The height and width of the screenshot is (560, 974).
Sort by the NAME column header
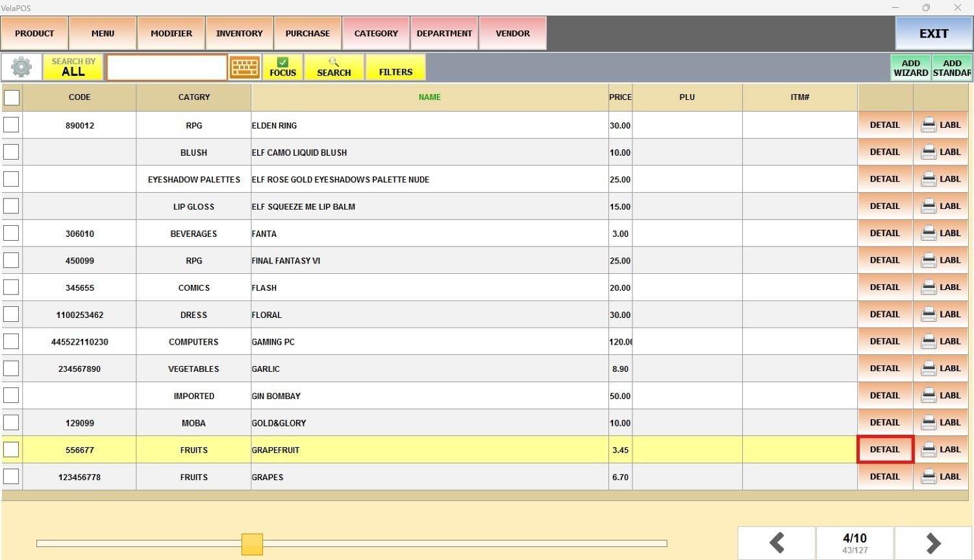[x=429, y=97]
